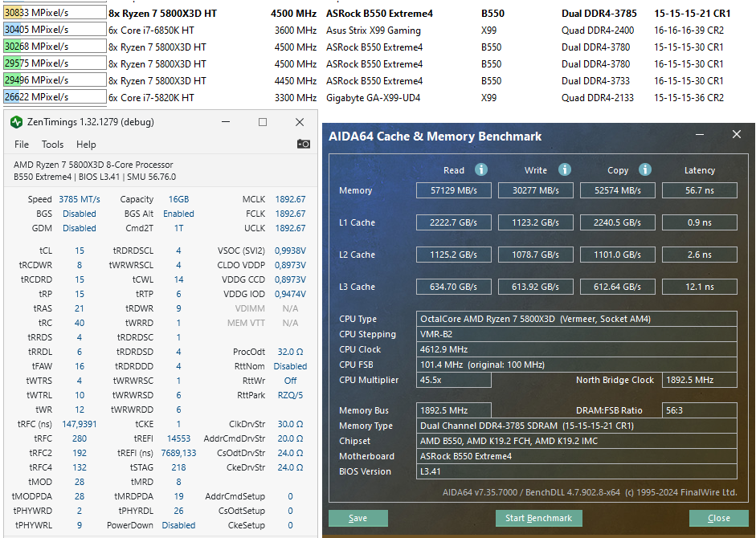The image size is (756, 538).
Task: Click the ZenTimings screenshot camera icon
Action: pyautogui.click(x=303, y=145)
